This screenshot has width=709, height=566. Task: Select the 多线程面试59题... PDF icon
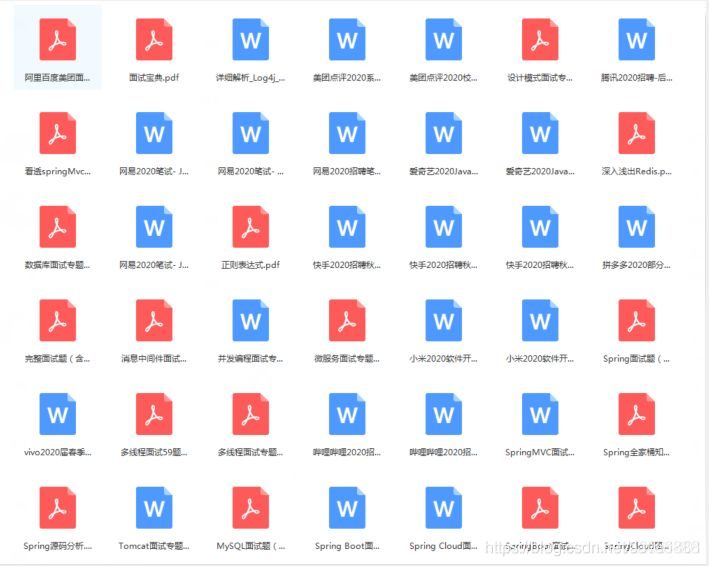(154, 414)
